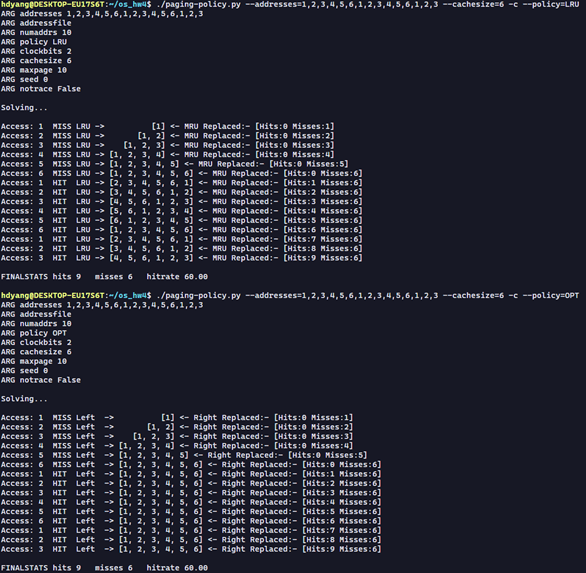Click the OPT row showing [Hits:0 Misses:5]
This screenshot has height=573, width=586.
coord(184,455)
